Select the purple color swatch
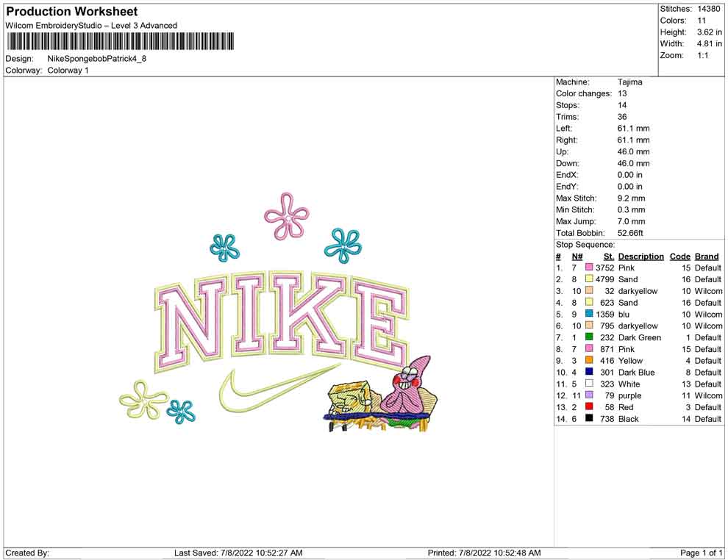Screen dimensions: 728x560 [589, 395]
